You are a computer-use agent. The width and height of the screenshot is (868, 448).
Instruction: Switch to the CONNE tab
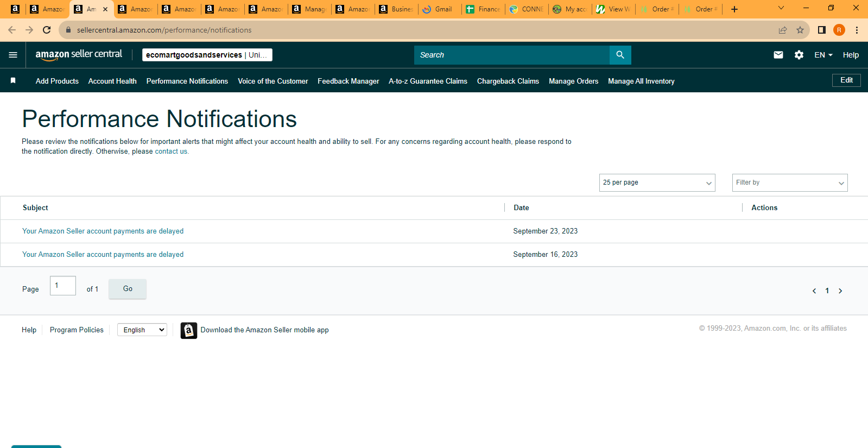[527, 9]
